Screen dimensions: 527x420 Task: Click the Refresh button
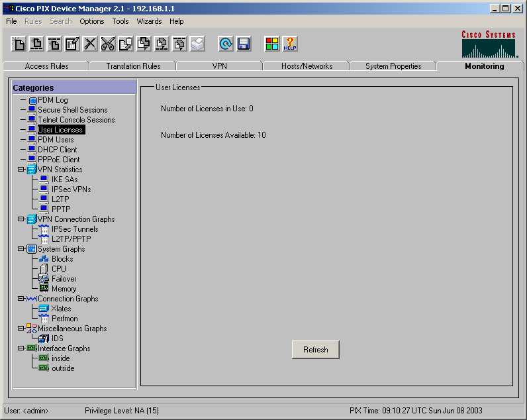(x=316, y=350)
